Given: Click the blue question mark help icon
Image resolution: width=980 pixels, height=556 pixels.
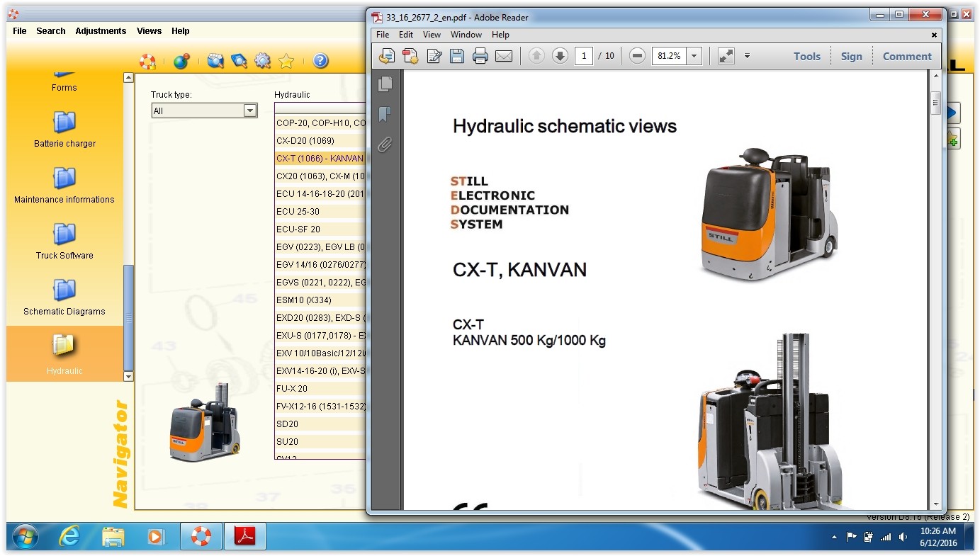Looking at the screenshot, I should click(320, 62).
